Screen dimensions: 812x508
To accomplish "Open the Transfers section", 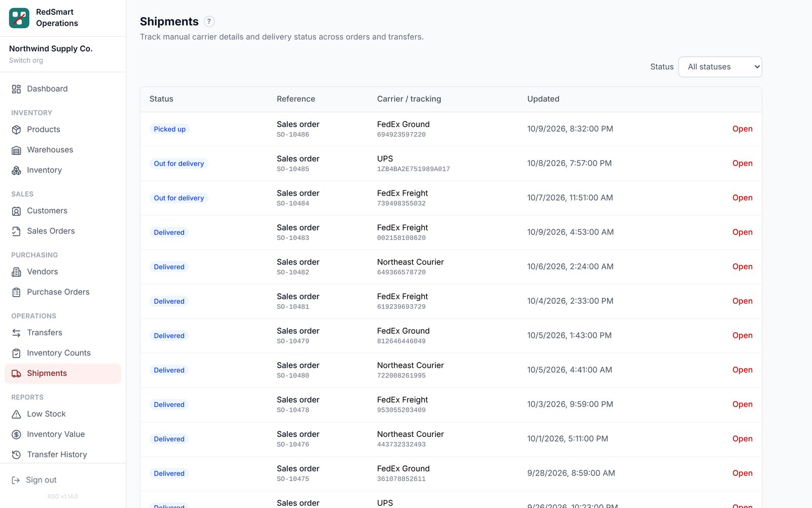I will pyautogui.click(x=63, y=333).
